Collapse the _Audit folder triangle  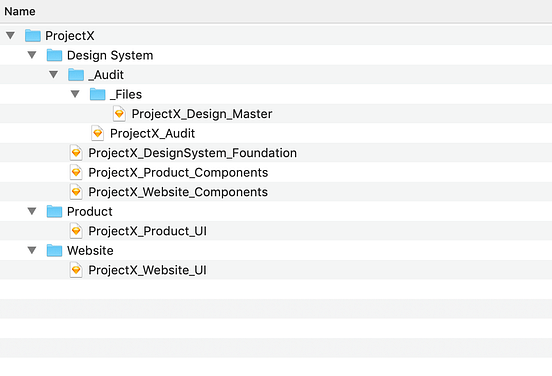coord(54,74)
